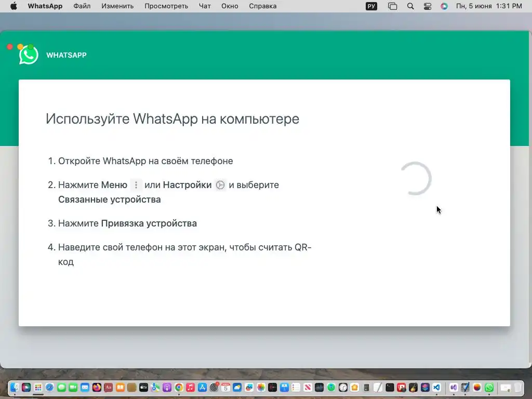
Task: Click bold text 'Связанные устройства'
Action: pos(109,199)
